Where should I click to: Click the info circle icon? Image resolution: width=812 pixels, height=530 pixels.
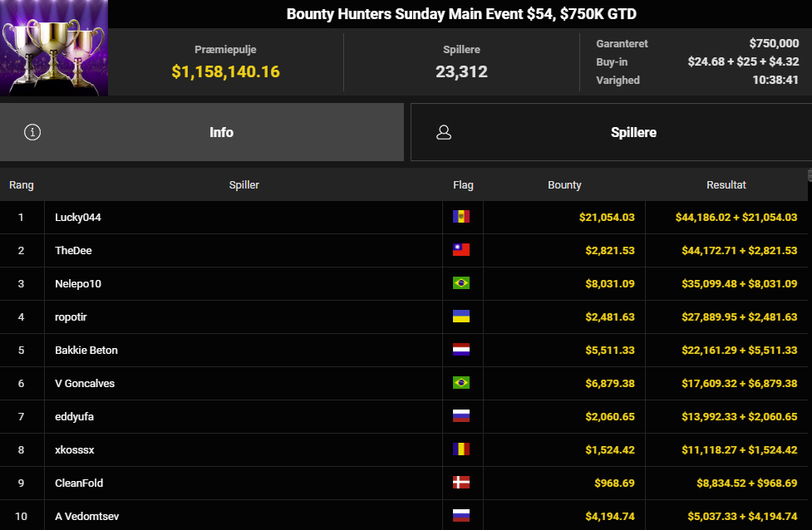point(32,132)
